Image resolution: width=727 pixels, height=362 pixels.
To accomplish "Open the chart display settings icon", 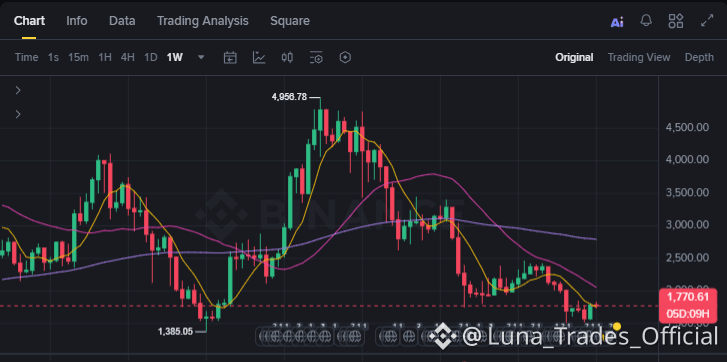I will pyautogui.click(x=316, y=57).
